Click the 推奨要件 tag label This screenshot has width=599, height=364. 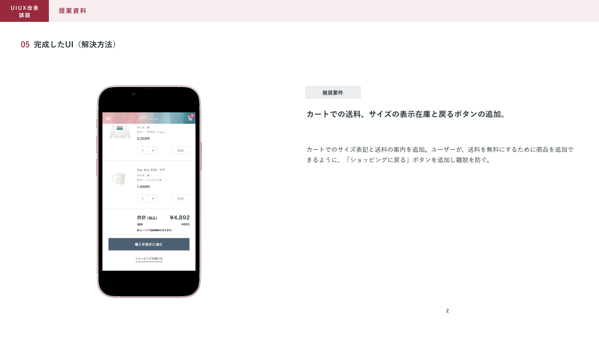pos(333,93)
